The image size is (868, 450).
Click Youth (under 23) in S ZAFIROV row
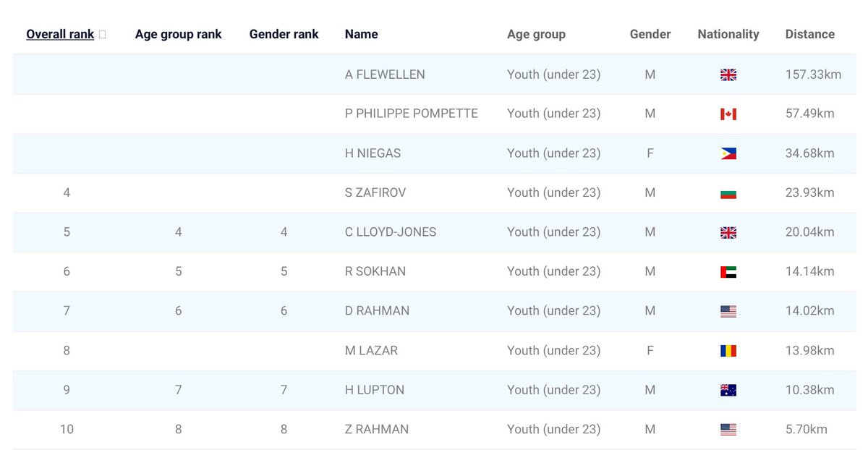[554, 192]
